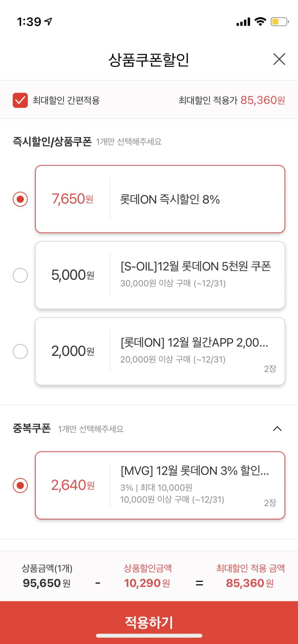Tap the 적용하기 button
Image resolution: width=298 pixels, height=644 pixels.
point(149,623)
